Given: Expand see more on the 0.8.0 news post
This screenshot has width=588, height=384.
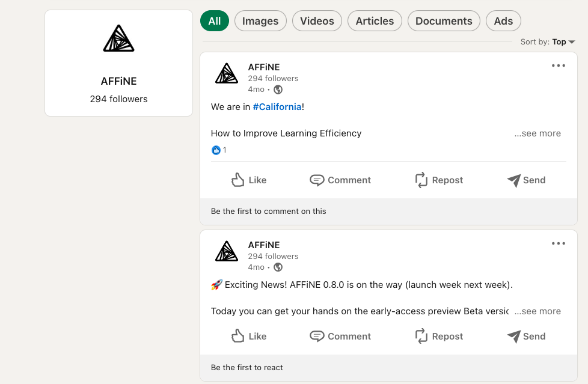Looking at the screenshot, I should tap(537, 311).
